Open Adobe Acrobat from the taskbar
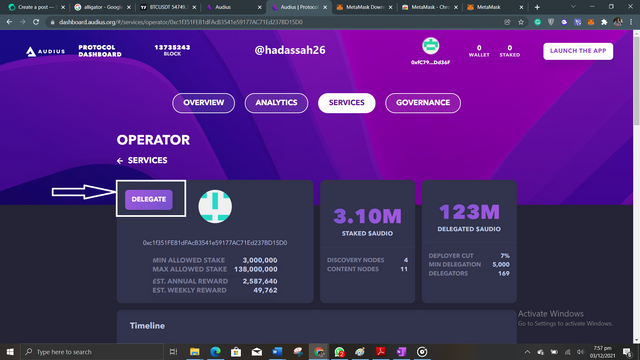Viewport: 640px width, 360px height. [381, 351]
